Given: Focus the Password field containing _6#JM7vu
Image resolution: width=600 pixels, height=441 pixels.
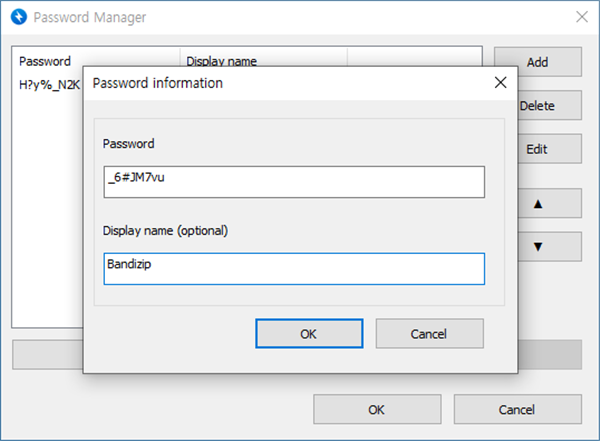Looking at the screenshot, I should coord(294,182).
